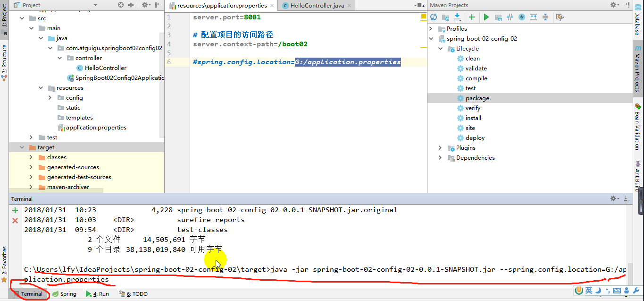Collapse Lifecycle node in Maven

(441, 49)
